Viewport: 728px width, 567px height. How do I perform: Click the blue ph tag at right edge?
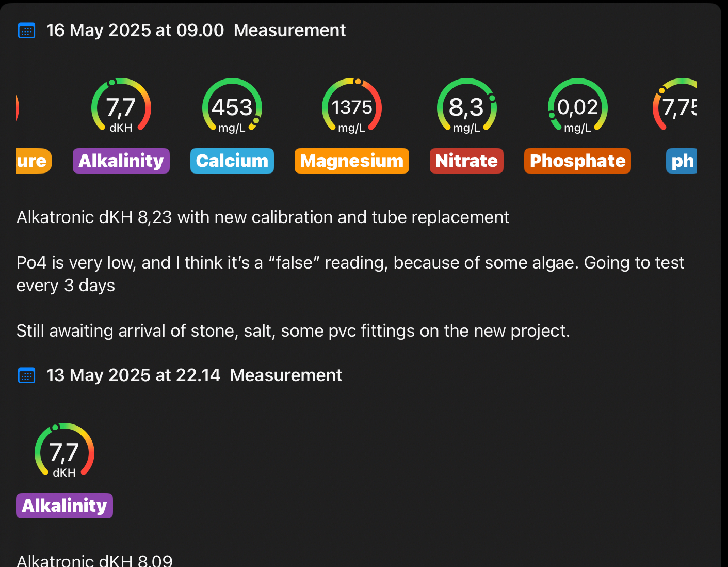pyautogui.click(x=682, y=161)
